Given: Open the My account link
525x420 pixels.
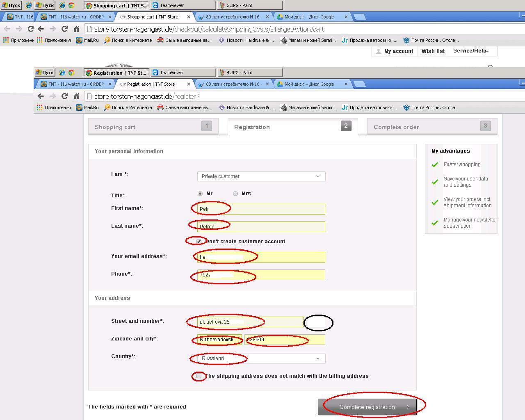Looking at the screenshot, I should pos(398,51).
